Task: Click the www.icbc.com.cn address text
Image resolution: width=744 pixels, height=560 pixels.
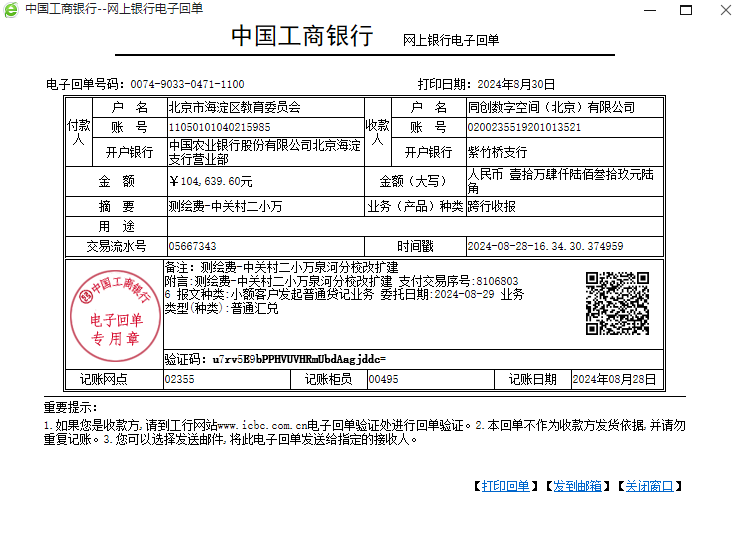Action: click(262, 425)
